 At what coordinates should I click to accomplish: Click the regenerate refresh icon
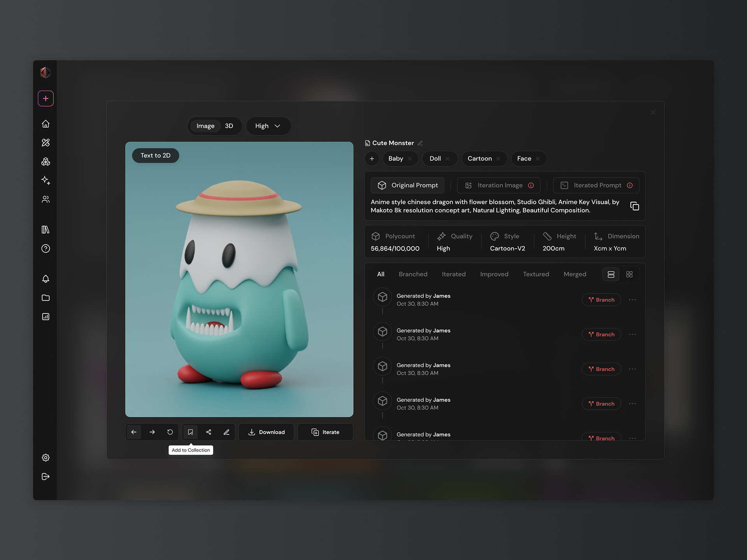coord(170,432)
